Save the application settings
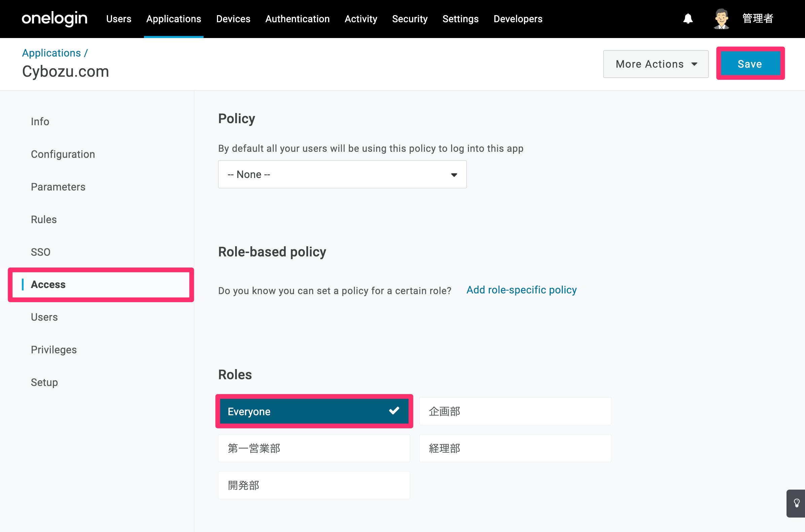 (x=750, y=64)
